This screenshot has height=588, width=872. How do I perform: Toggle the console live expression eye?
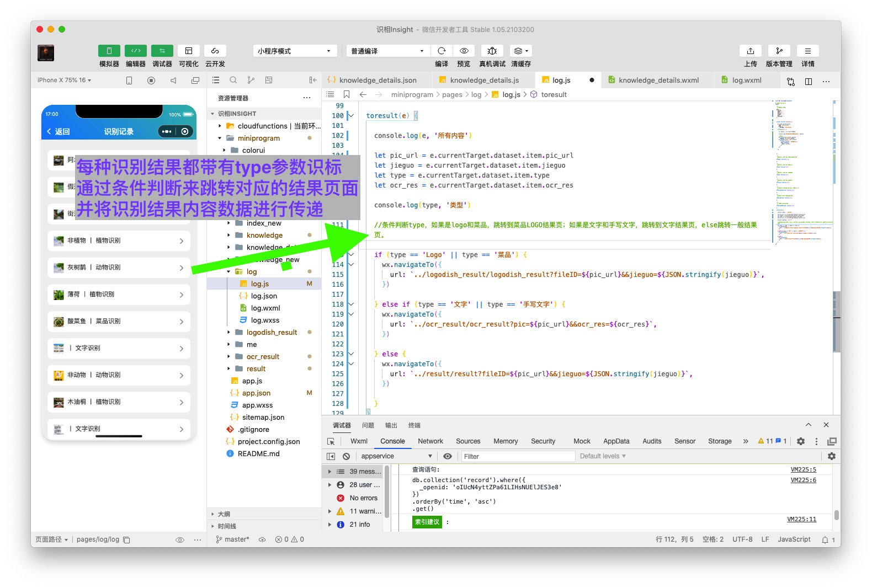(448, 456)
